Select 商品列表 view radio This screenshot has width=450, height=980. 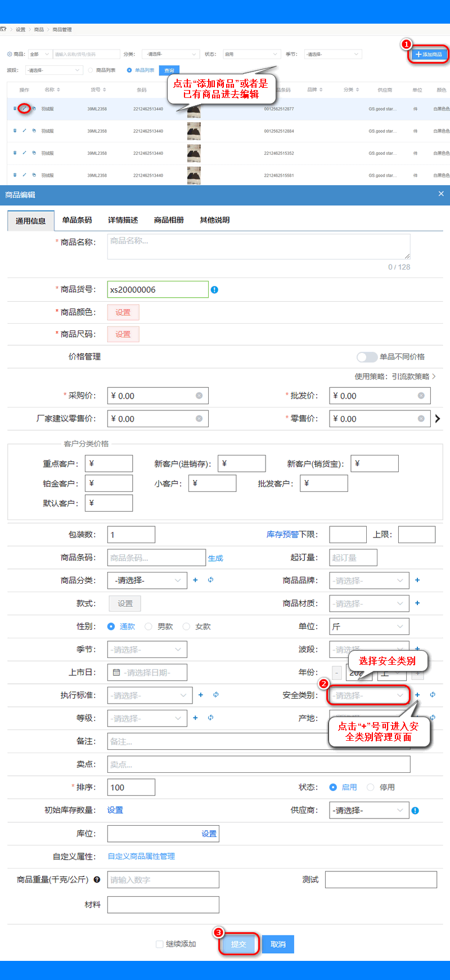click(x=91, y=70)
